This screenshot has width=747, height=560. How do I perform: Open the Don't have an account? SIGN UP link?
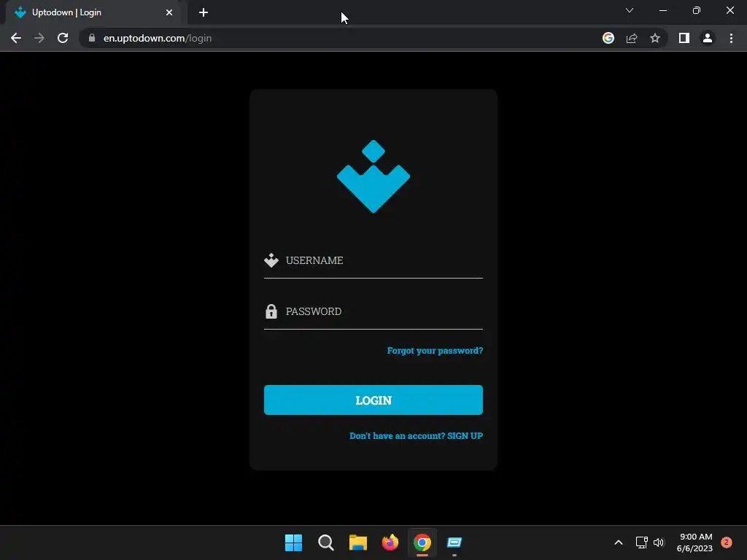(416, 436)
